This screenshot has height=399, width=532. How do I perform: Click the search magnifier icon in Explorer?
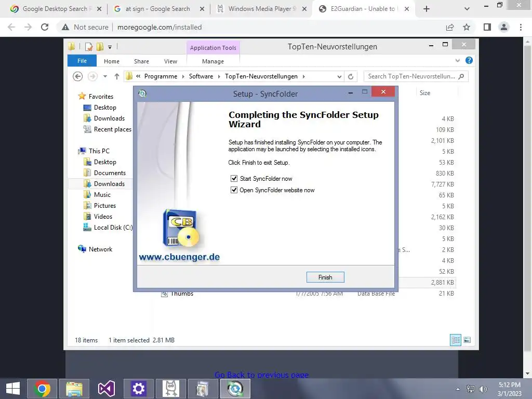click(461, 76)
